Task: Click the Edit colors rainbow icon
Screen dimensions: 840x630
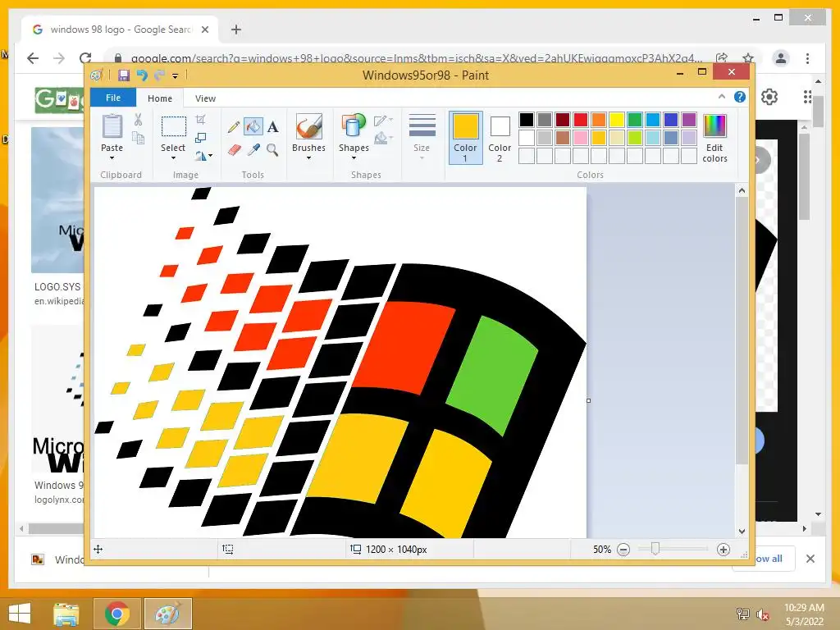Action: pyautogui.click(x=714, y=126)
